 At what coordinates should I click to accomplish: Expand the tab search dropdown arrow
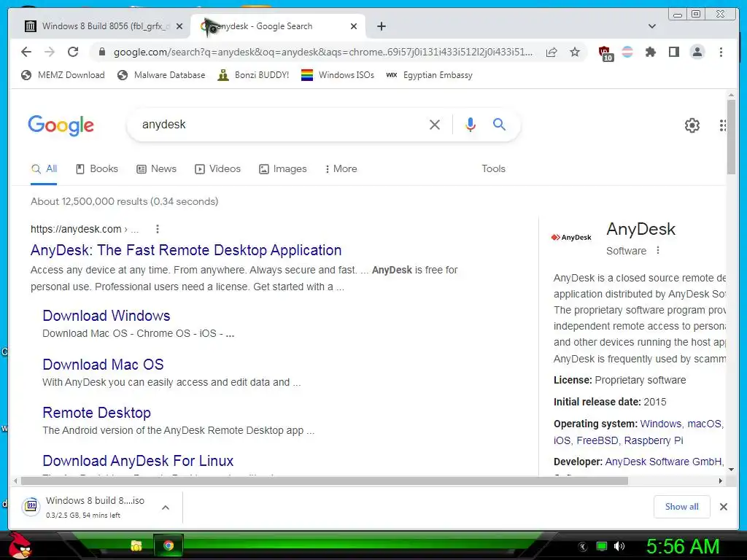(651, 26)
